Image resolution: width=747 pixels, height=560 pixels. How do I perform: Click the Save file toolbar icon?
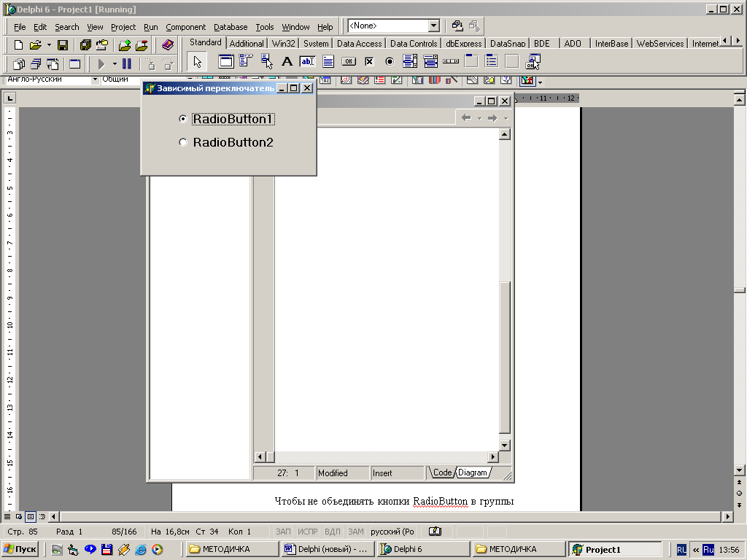[x=63, y=45]
